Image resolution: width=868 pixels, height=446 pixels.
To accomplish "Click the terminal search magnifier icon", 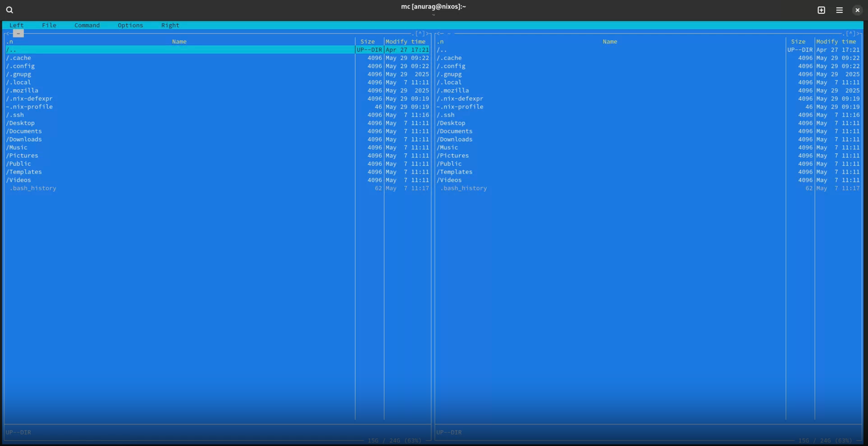I will tap(10, 10).
